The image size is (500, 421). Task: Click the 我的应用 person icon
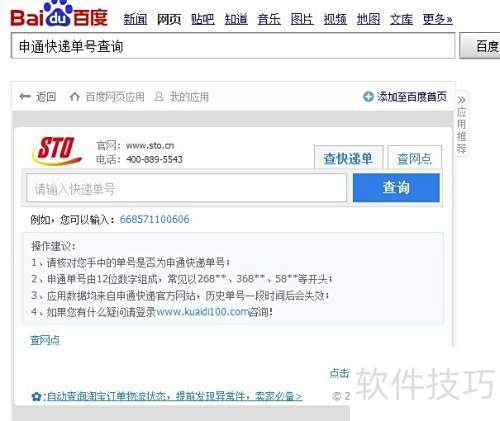(159, 97)
